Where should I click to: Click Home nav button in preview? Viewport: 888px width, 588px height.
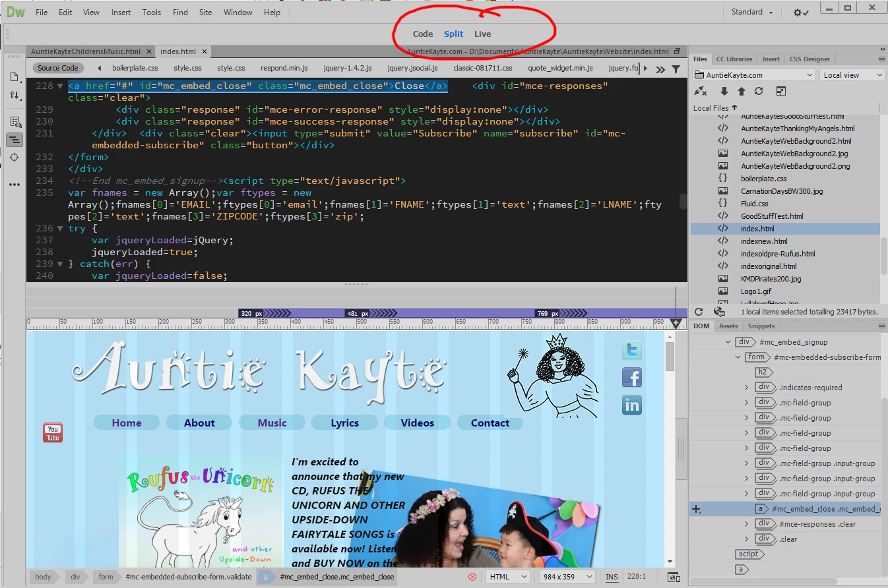pyautogui.click(x=127, y=423)
